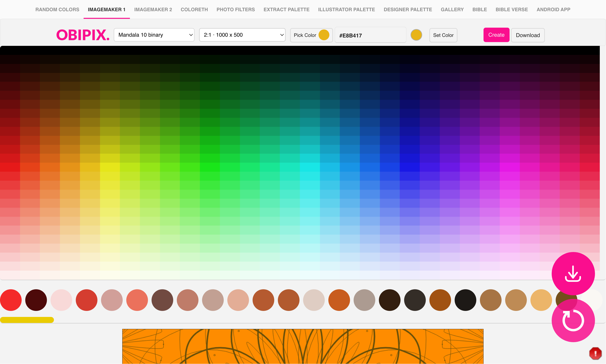Screen dimensions: 606x364
Task: Expand the 2:1 1000 x 500 size dropdown
Action: [x=242, y=35]
